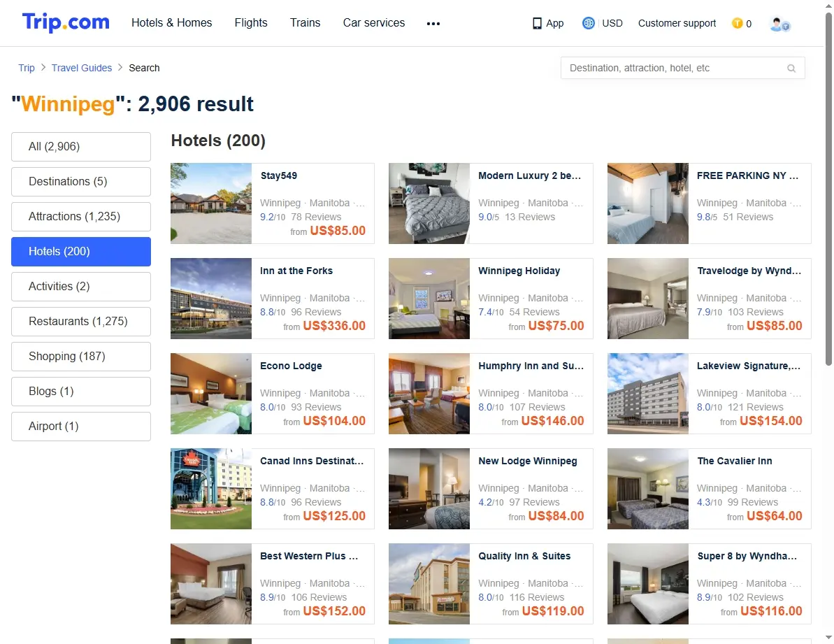
Task: Click Winnipeg Holiday title
Action: tap(519, 271)
